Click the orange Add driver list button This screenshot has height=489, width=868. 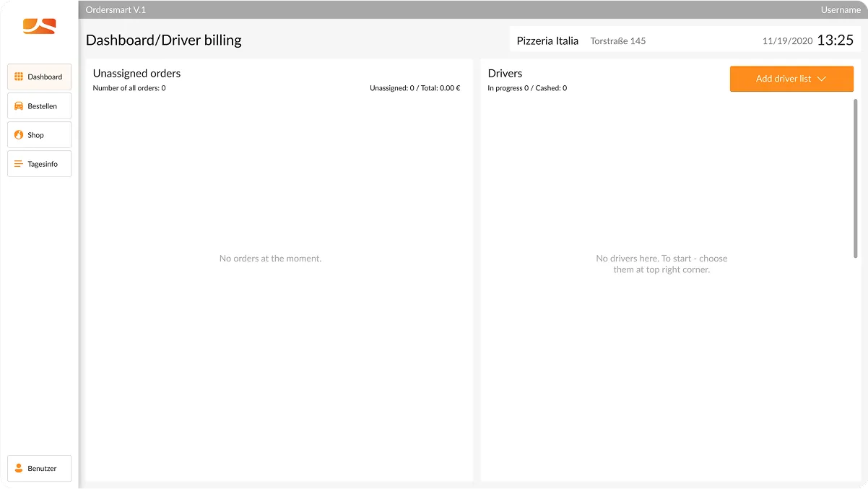coord(791,79)
